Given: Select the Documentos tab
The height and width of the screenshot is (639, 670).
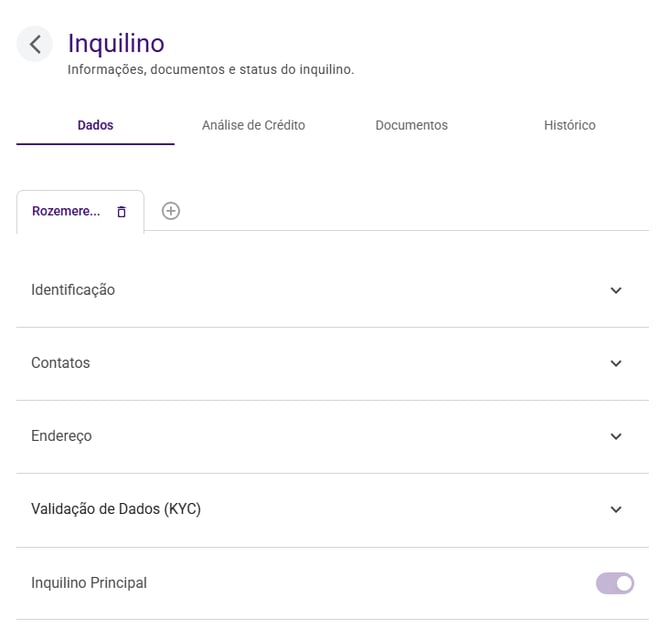Looking at the screenshot, I should (x=411, y=126).
